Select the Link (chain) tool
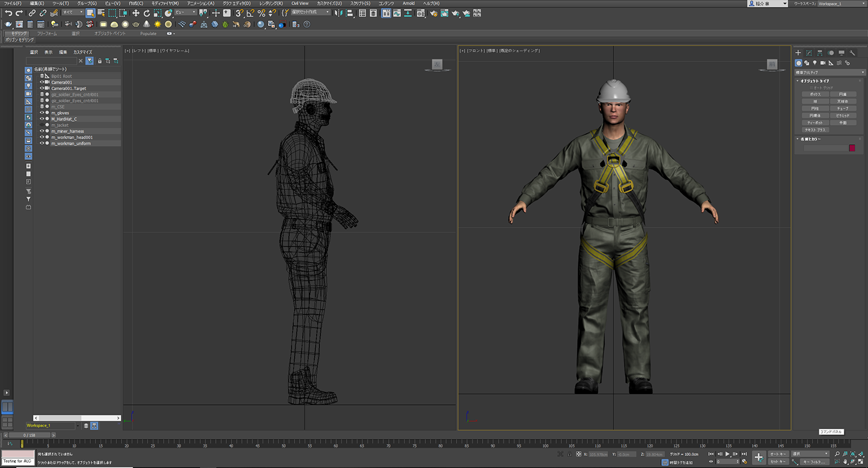Viewport: 868px width, 468px height. [32, 13]
